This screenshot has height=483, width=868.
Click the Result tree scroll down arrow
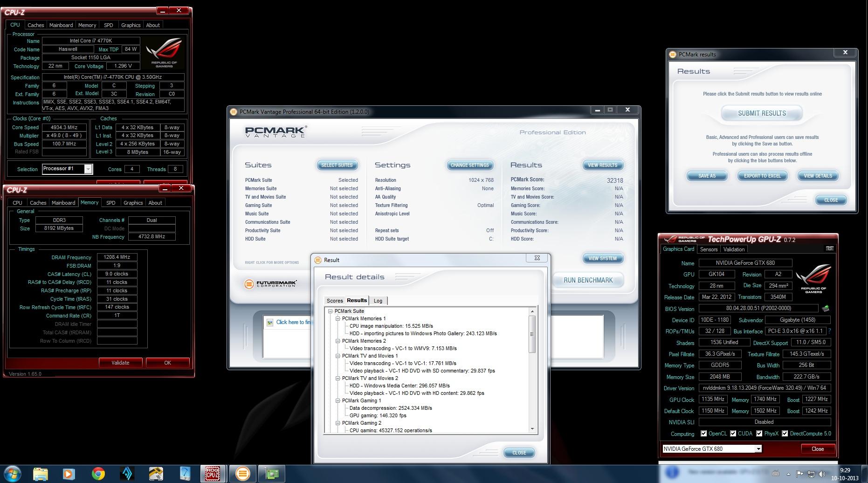pyautogui.click(x=532, y=429)
